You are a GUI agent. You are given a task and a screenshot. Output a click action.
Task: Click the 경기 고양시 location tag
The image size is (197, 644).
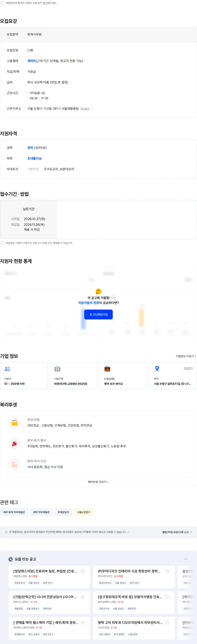coord(34,635)
